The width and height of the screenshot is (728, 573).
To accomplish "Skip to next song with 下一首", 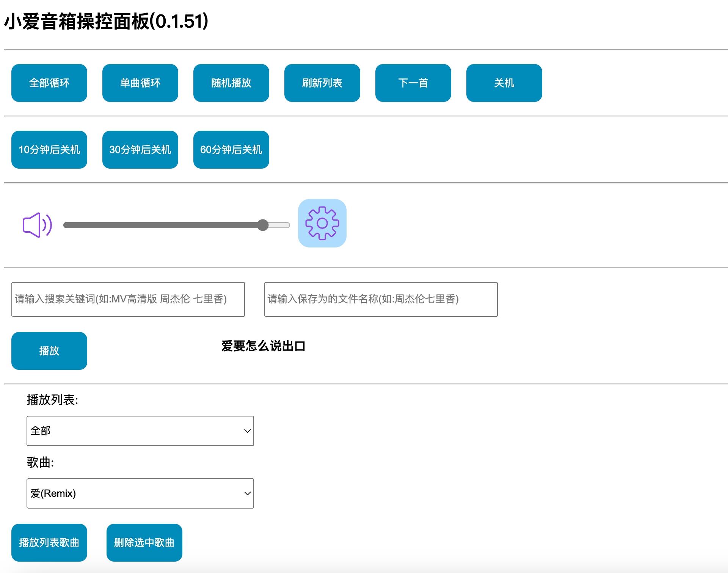I will [x=413, y=83].
